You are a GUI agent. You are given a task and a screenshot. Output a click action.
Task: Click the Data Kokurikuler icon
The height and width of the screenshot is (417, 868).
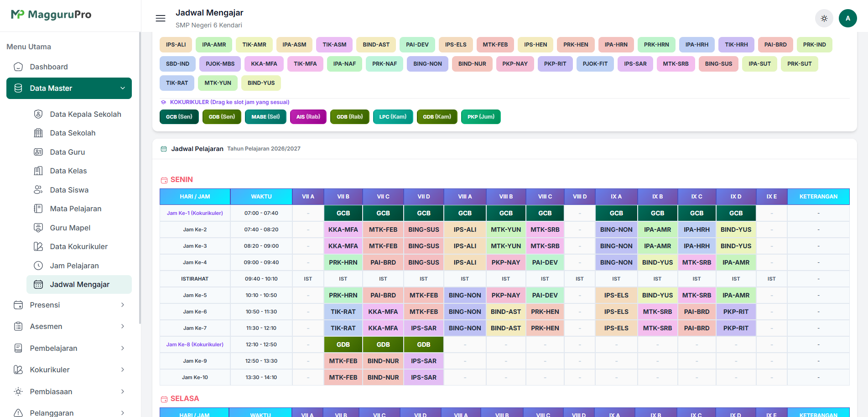click(x=38, y=246)
